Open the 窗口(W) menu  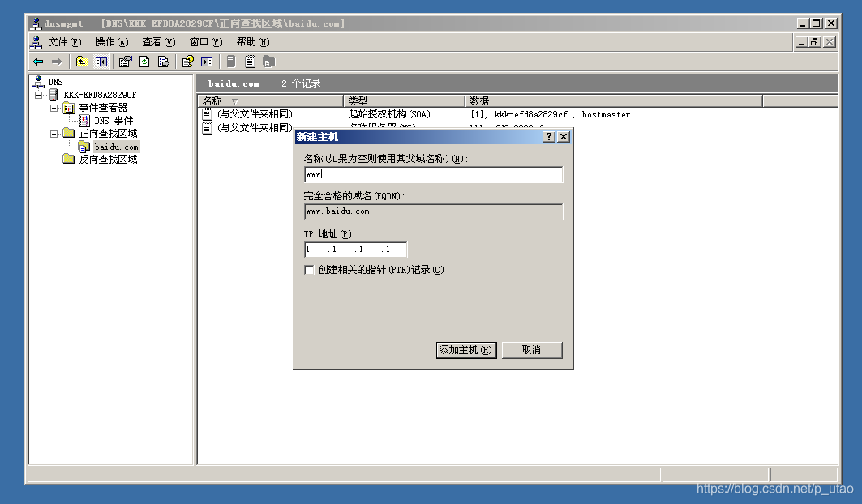click(206, 42)
